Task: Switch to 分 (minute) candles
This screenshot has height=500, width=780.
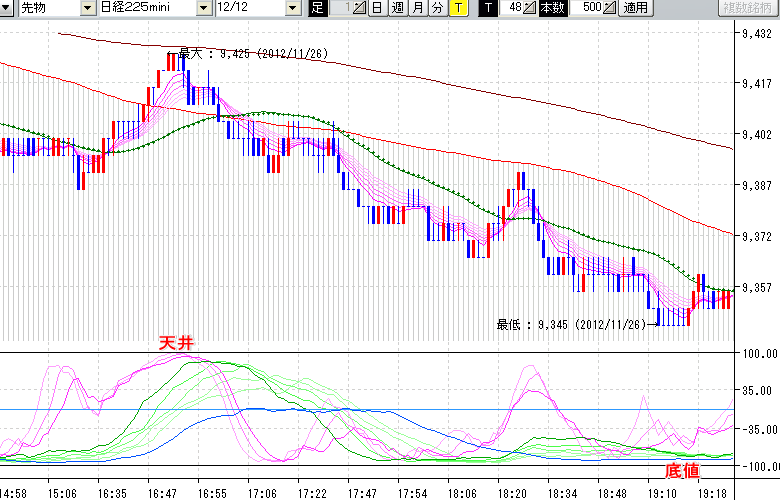Action: click(x=437, y=8)
